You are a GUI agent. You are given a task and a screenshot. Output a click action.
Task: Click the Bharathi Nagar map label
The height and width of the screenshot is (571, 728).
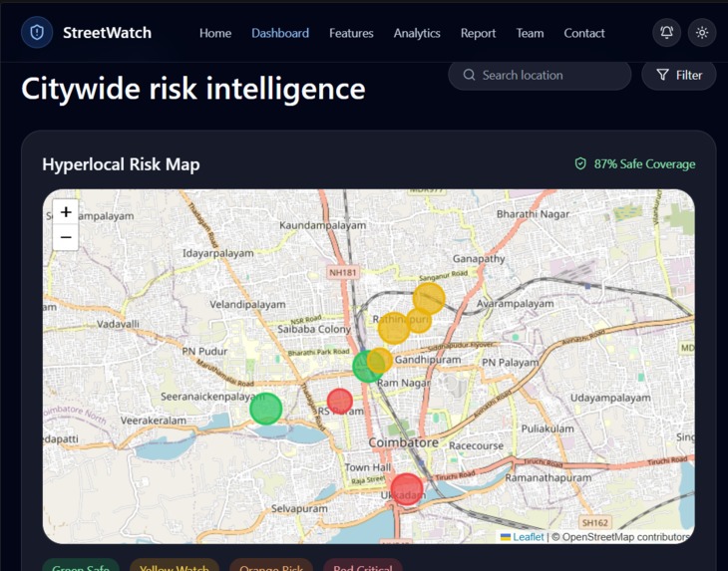pos(533,214)
